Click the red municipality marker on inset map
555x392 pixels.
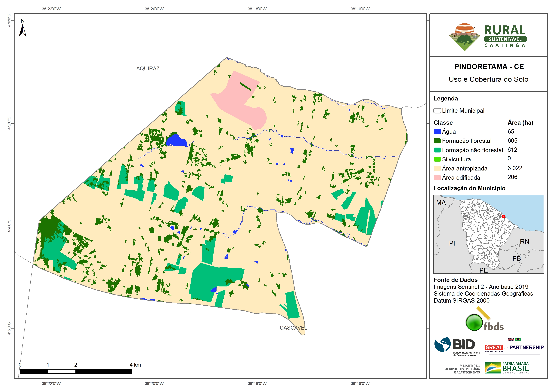[x=503, y=216]
